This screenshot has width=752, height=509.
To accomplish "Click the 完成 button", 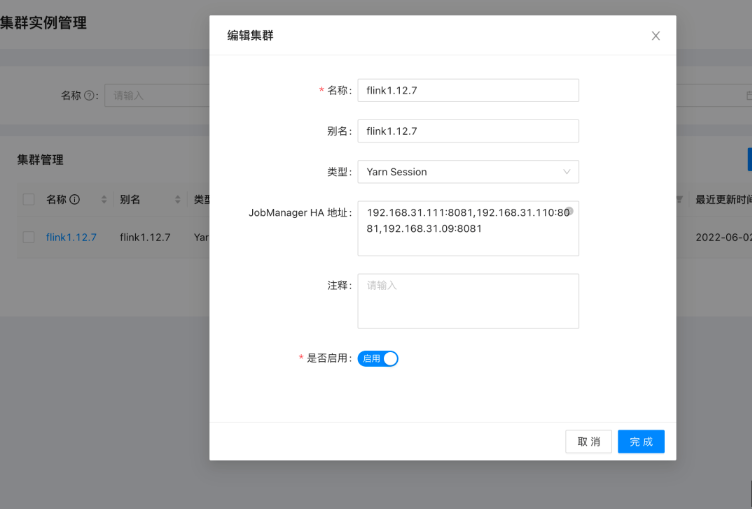I will pyautogui.click(x=641, y=441).
